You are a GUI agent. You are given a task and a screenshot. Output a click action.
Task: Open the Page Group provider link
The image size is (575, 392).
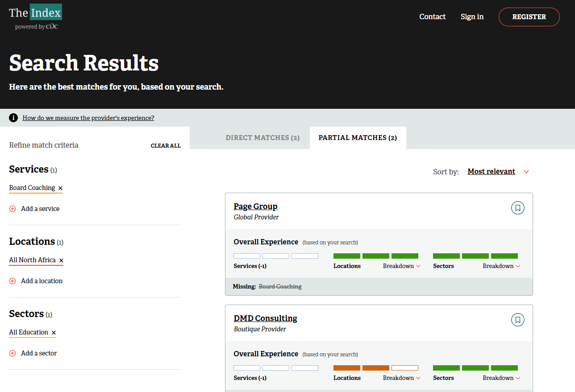(255, 206)
